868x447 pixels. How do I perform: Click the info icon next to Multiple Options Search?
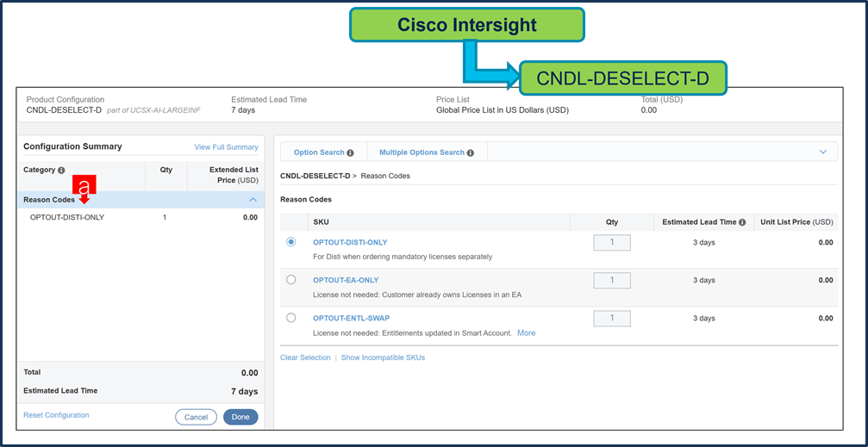(470, 152)
